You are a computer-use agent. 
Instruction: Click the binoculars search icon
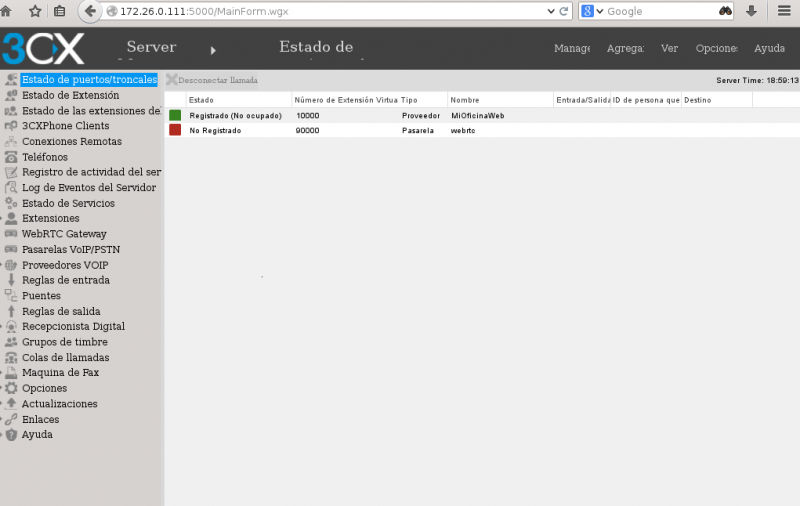pyautogui.click(x=725, y=11)
